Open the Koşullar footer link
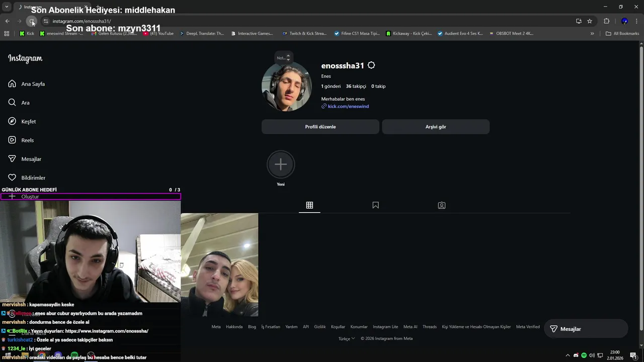The image size is (644, 362). click(x=338, y=327)
